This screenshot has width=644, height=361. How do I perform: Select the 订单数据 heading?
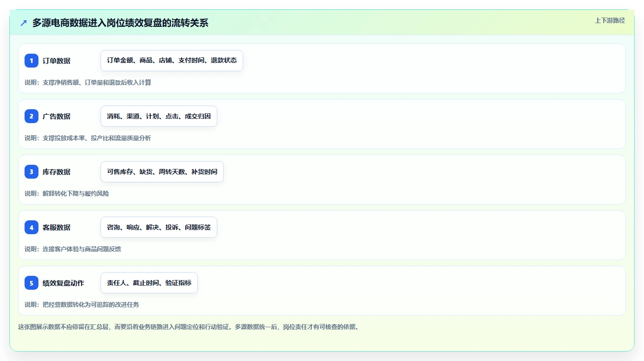pos(57,61)
